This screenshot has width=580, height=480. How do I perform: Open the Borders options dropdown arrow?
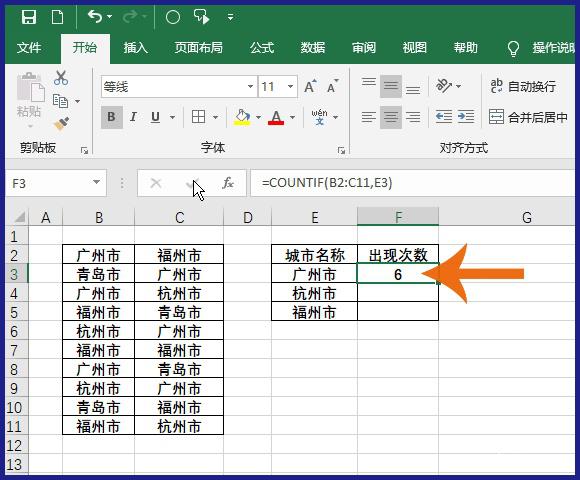(x=215, y=117)
